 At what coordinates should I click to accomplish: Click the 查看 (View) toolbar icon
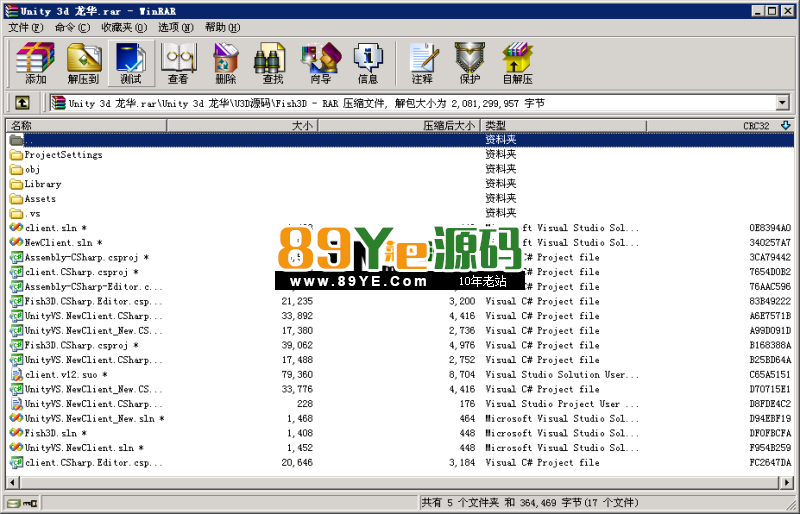coord(178,63)
